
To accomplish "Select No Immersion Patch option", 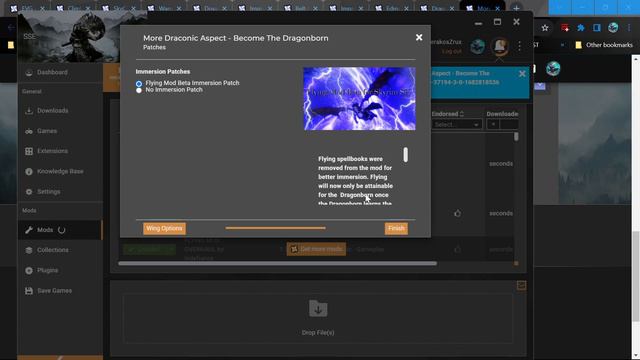I will [139, 90].
